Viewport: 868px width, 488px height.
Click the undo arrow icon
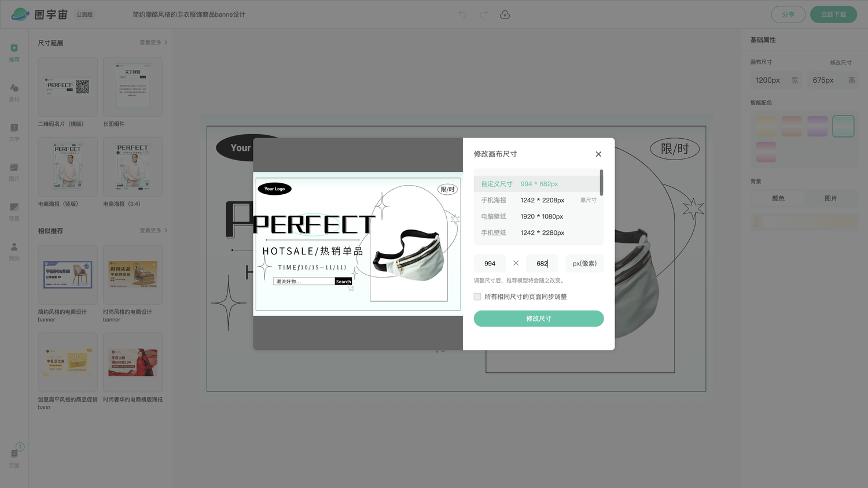[462, 14]
